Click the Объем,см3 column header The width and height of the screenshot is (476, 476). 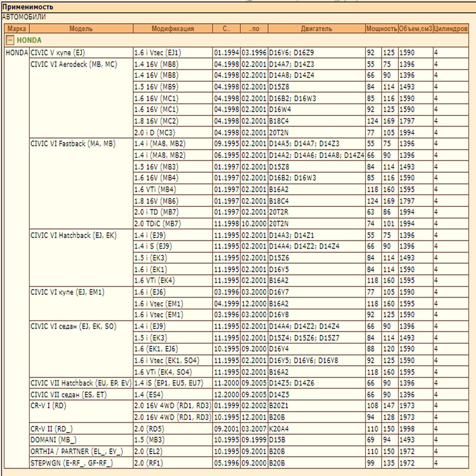[415, 29]
